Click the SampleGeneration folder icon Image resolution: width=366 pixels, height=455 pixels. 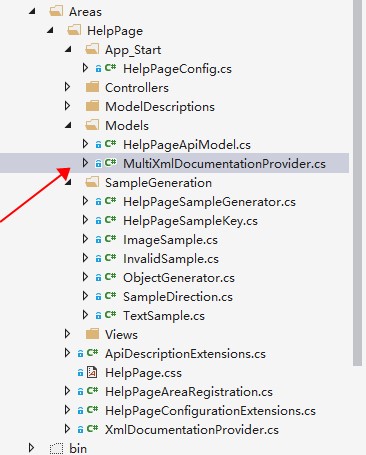92,182
